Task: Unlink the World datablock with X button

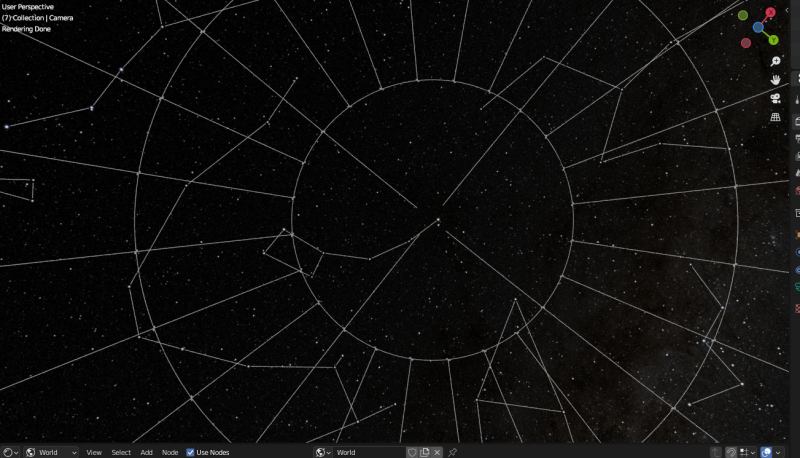Action: point(437,452)
